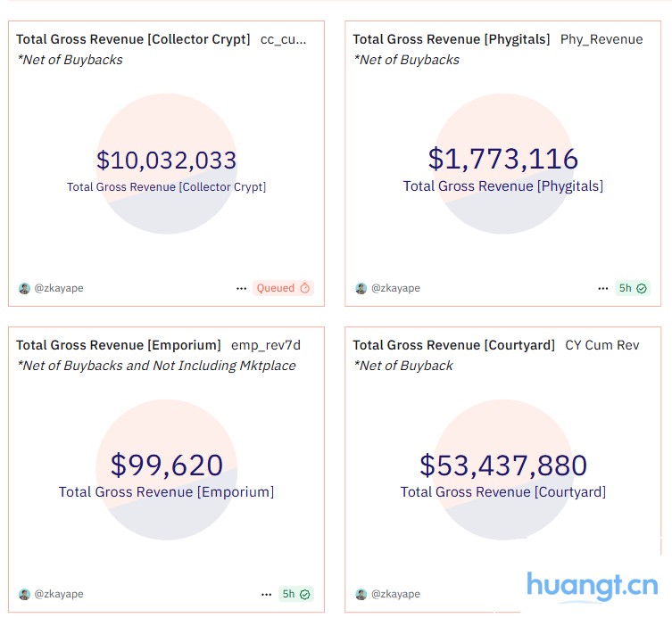The width and height of the screenshot is (672, 626).
Task: Open the three-dot menu on Phygitals card
Action: coord(604,288)
